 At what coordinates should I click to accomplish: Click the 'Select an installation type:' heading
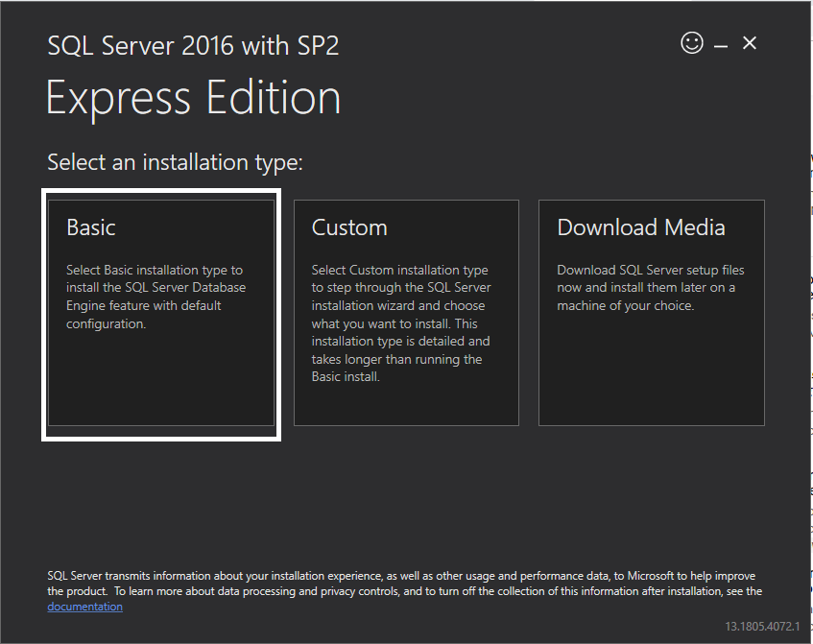point(175,162)
